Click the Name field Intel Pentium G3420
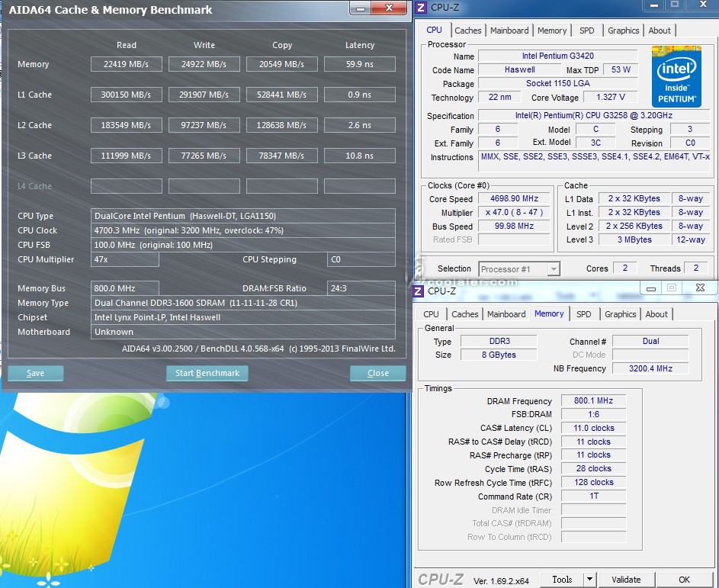The height and width of the screenshot is (588, 719). 557,56
